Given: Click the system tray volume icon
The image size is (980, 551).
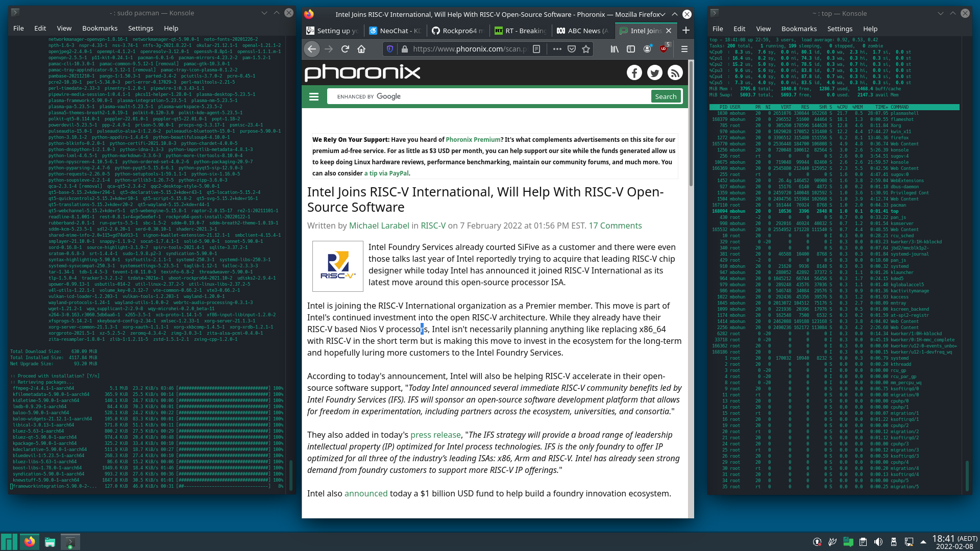Looking at the screenshot, I should 878,542.
